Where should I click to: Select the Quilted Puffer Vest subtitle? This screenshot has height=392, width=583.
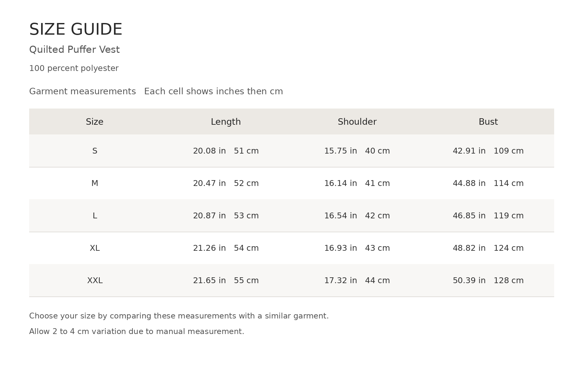pyautogui.click(x=74, y=50)
